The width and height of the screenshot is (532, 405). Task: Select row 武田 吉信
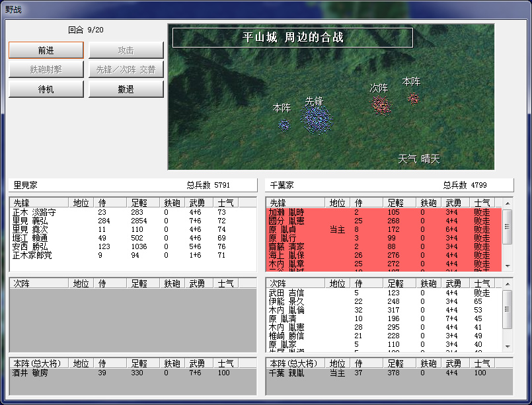pyautogui.click(x=384, y=293)
